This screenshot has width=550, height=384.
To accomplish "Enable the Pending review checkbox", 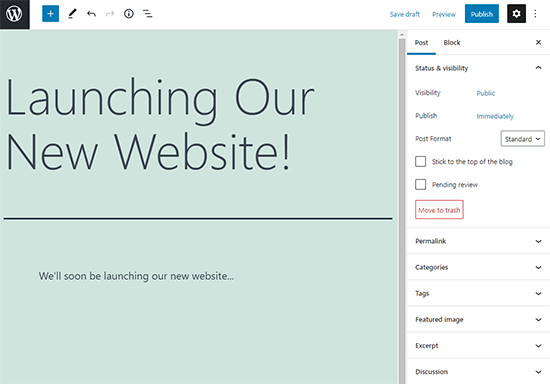I will (x=421, y=184).
